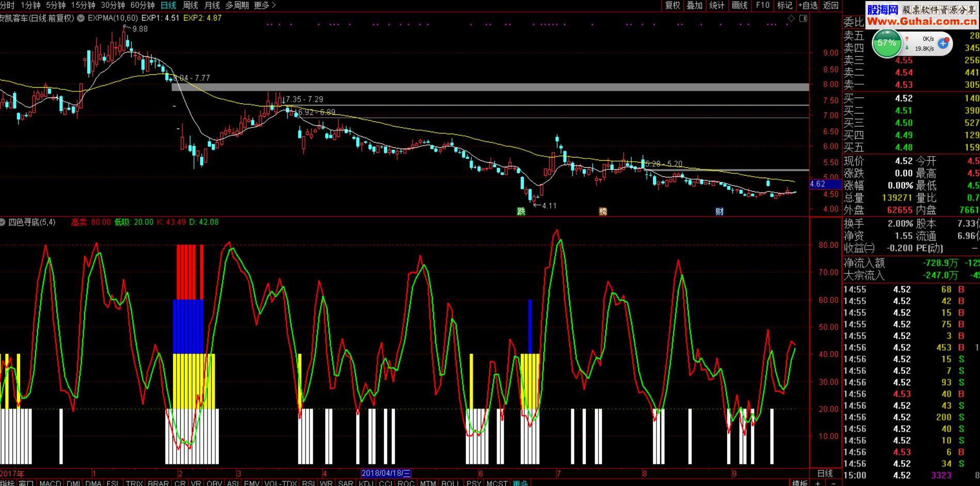Click the 叠加 overlay button

pos(695,5)
